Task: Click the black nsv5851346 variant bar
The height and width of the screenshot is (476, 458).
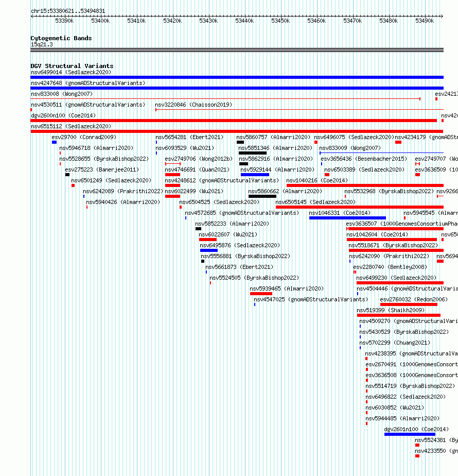Action: [x=253, y=153]
